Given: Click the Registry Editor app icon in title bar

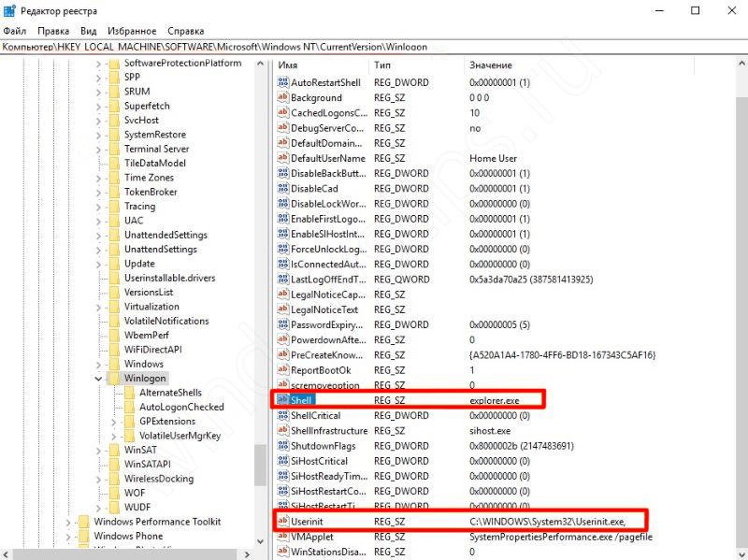Looking at the screenshot, I should point(9,10).
